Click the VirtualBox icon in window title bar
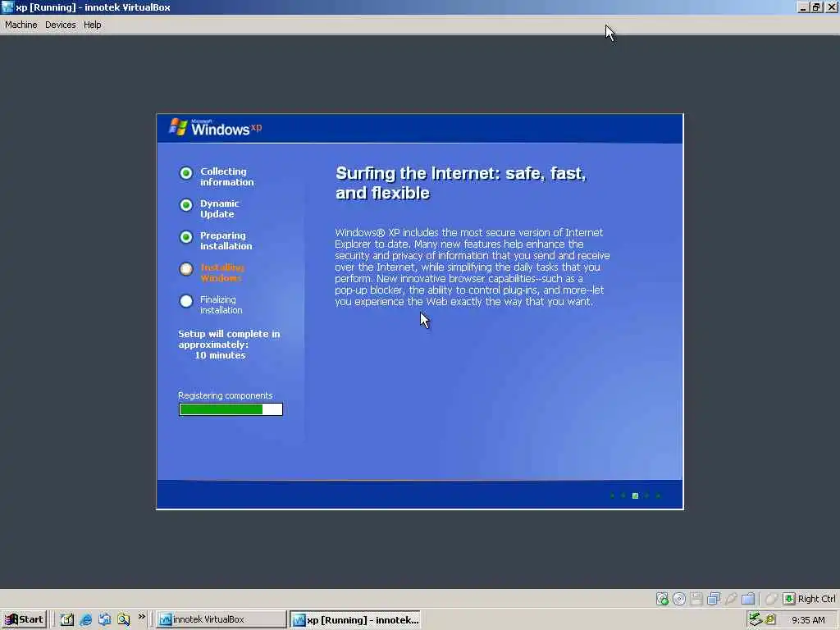This screenshot has width=840, height=630. click(7, 7)
